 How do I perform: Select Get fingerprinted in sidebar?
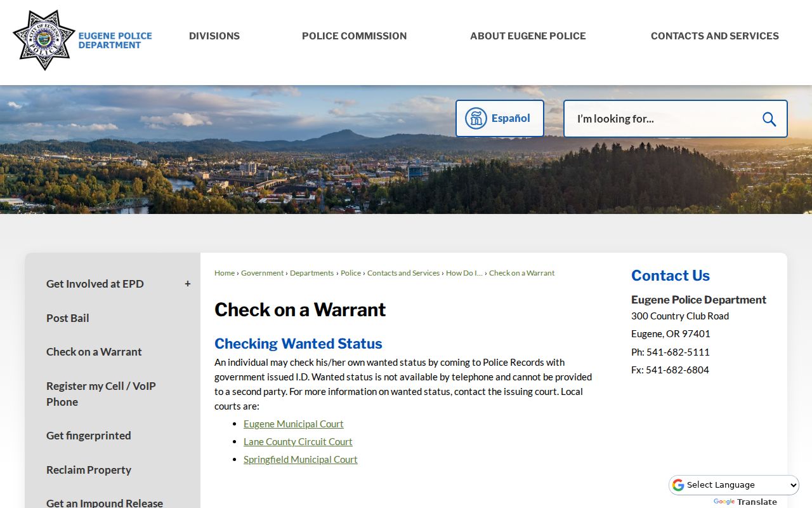pyautogui.click(x=89, y=436)
